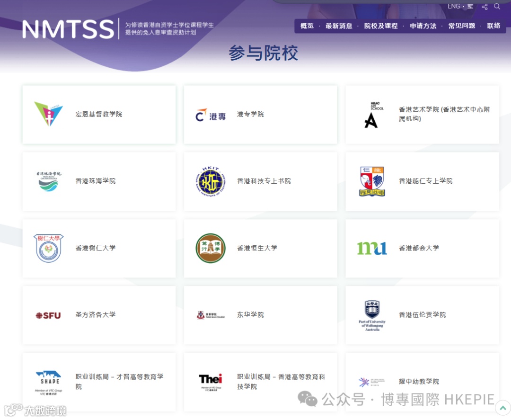Click the back-to-top arrow button
This screenshot has width=511, height=420.
pos(503,408)
